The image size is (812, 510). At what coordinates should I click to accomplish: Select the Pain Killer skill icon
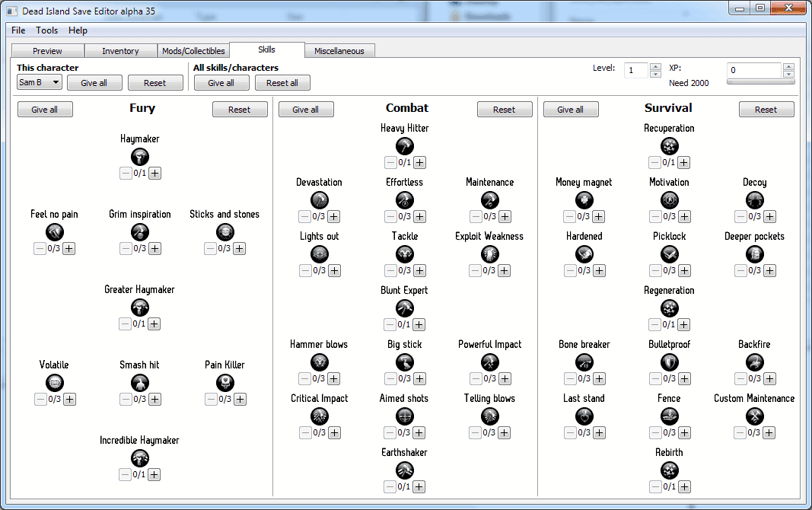coord(225,383)
